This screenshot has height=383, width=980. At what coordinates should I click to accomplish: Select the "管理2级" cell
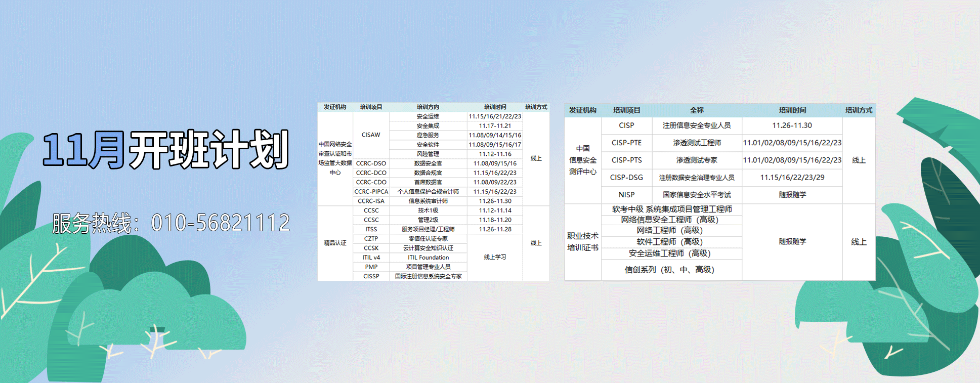(x=428, y=220)
